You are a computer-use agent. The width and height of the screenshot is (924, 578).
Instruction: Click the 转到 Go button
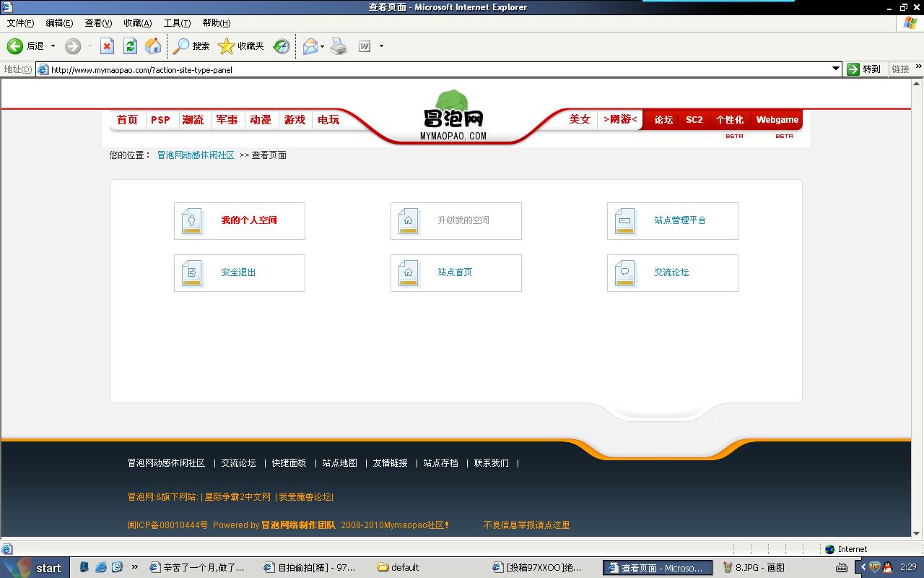coord(864,69)
